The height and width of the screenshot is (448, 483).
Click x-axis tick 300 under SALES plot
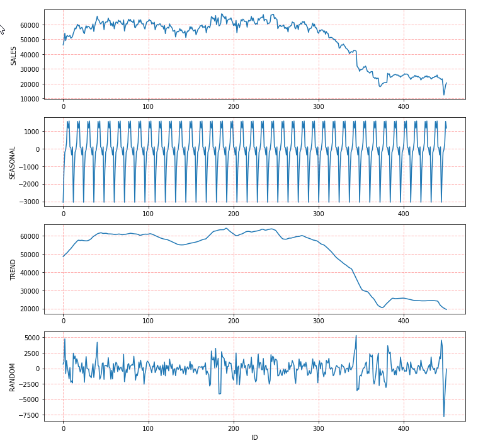pyautogui.click(x=319, y=106)
